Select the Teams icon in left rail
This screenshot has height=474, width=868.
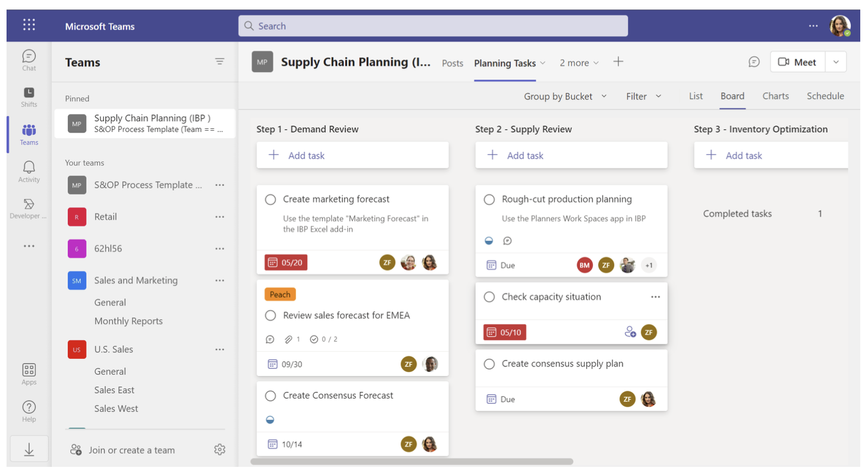pyautogui.click(x=29, y=134)
